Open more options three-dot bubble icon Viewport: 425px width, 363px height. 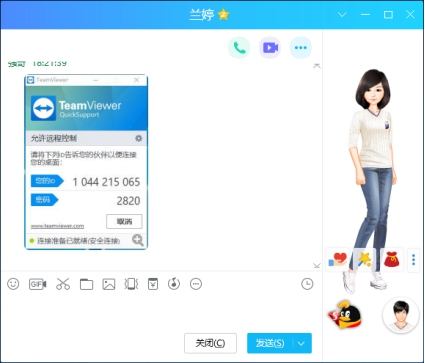click(x=301, y=48)
